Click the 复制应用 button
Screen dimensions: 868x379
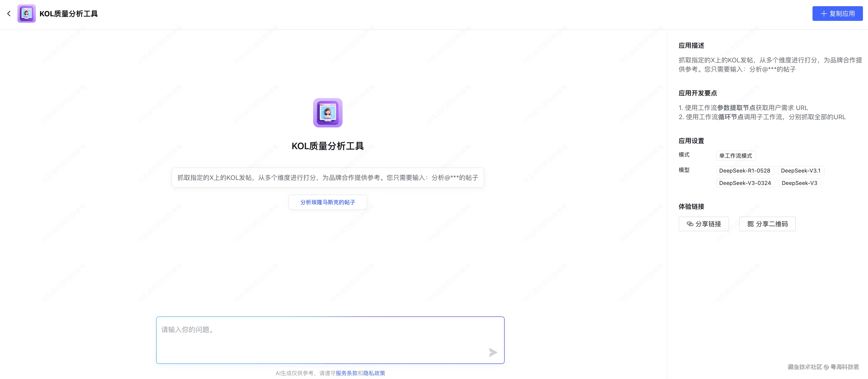837,14
